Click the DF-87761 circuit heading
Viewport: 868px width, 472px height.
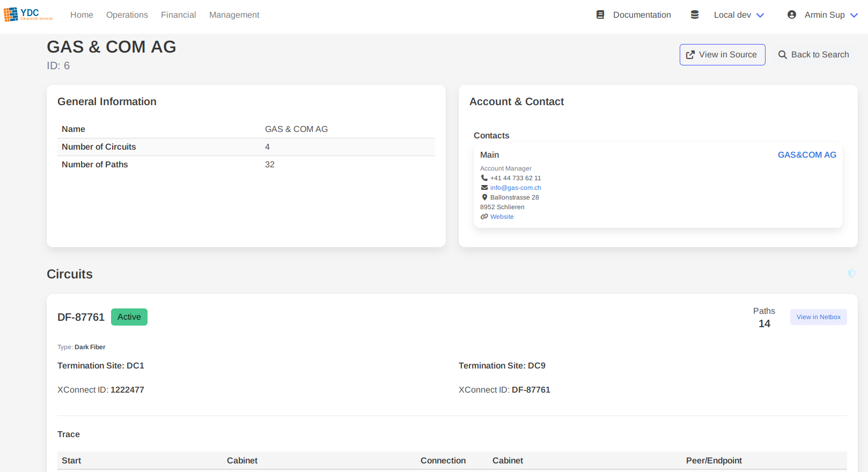click(x=81, y=317)
